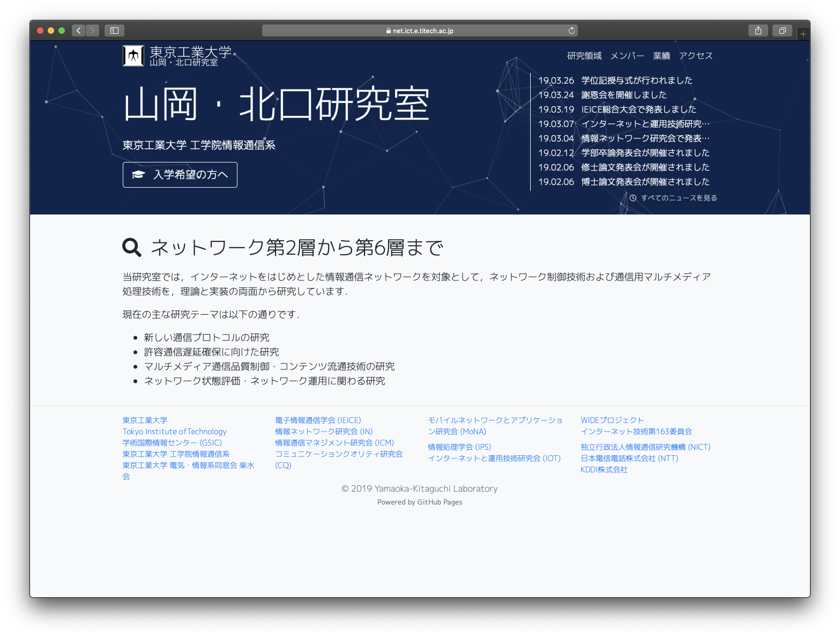Click Powered by GitHub Pages text
Screen dimensions: 840x637
pyautogui.click(x=420, y=502)
